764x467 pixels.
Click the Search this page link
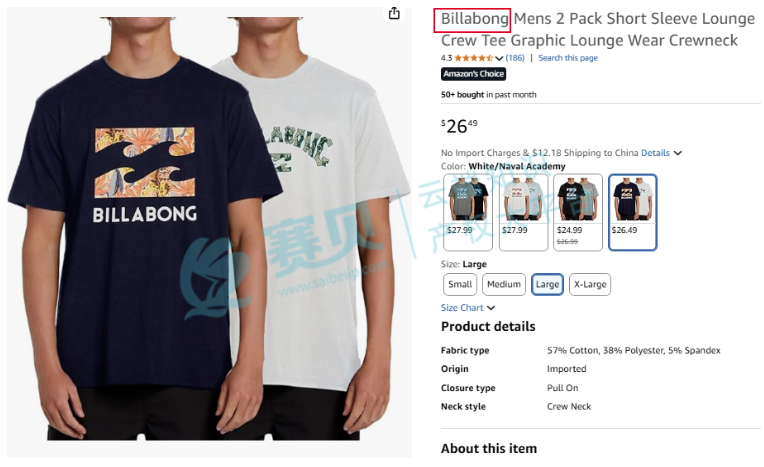pyautogui.click(x=567, y=58)
